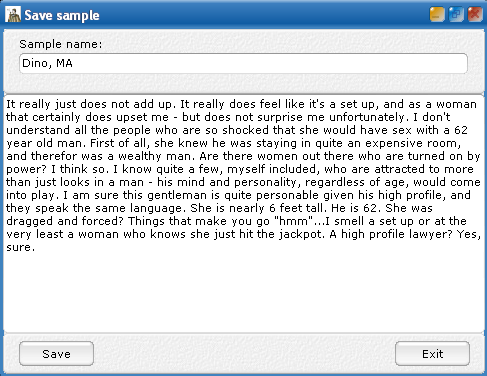Click the quoted word "hmm" in the text
This screenshot has height=376, width=487.
click(x=293, y=221)
